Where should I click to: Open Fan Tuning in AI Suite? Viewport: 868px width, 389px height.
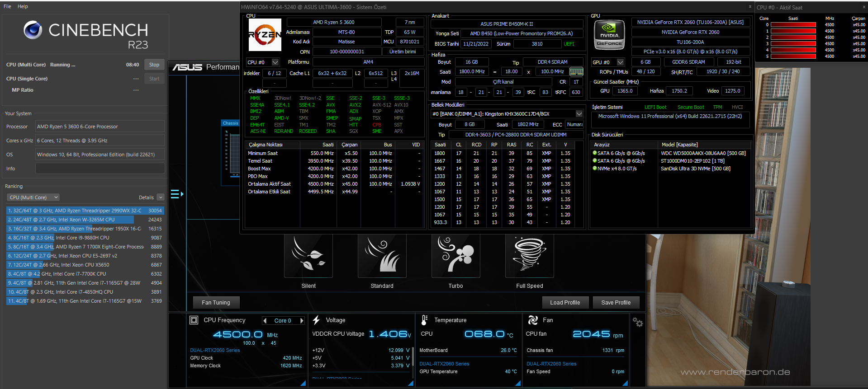[216, 303]
